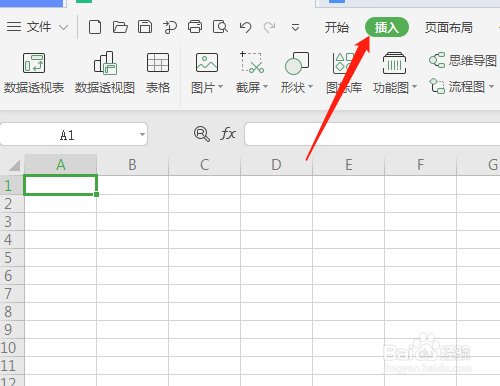
Task: Click the 图片 picture icon
Action: click(x=207, y=63)
